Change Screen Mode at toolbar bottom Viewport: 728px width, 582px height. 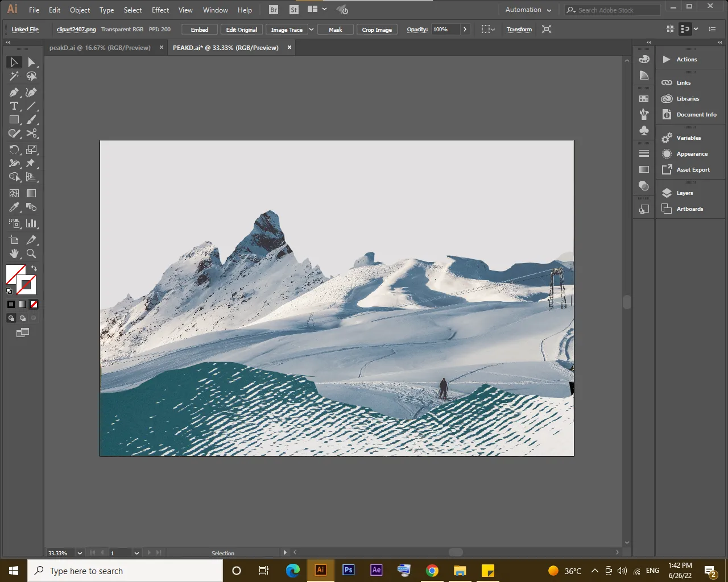click(23, 333)
